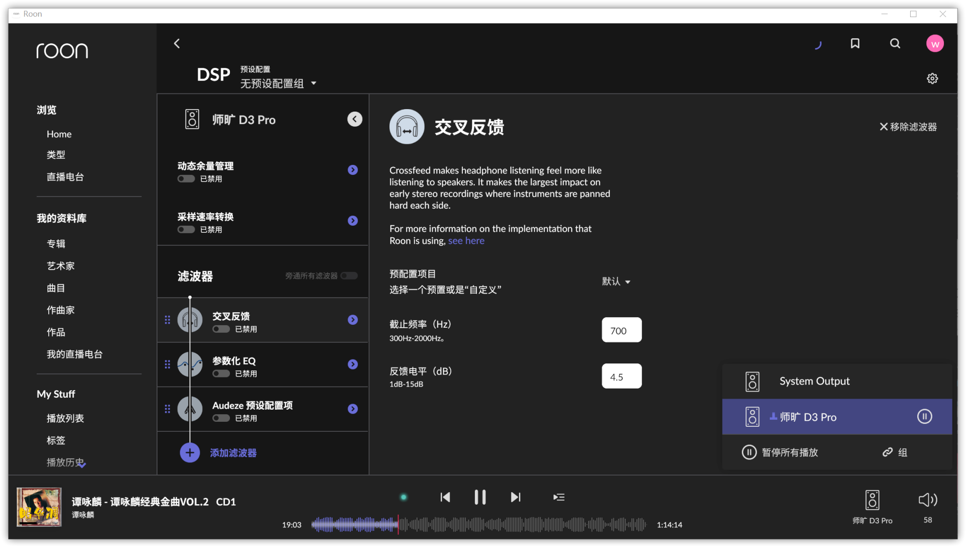Click the 截止频率 input field showing 700
The image size is (966, 560).
click(x=621, y=330)
